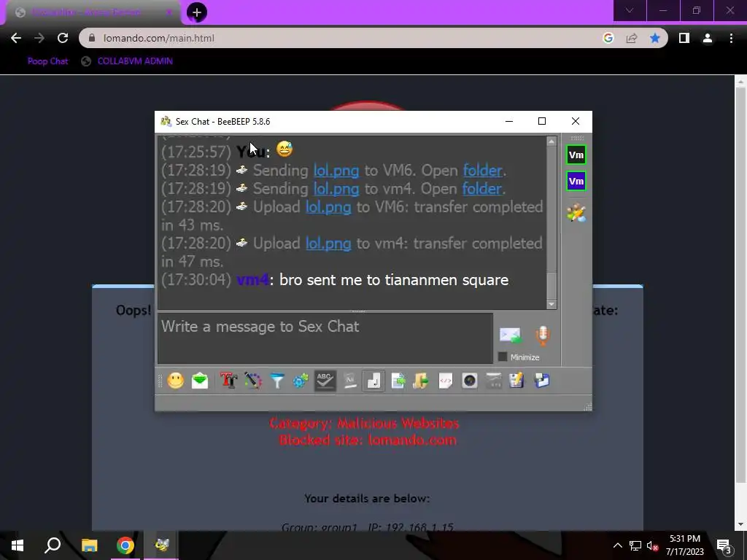Click the save chat floppy icon
This screenshot has height=560, width=747.
tap(517, 381)
